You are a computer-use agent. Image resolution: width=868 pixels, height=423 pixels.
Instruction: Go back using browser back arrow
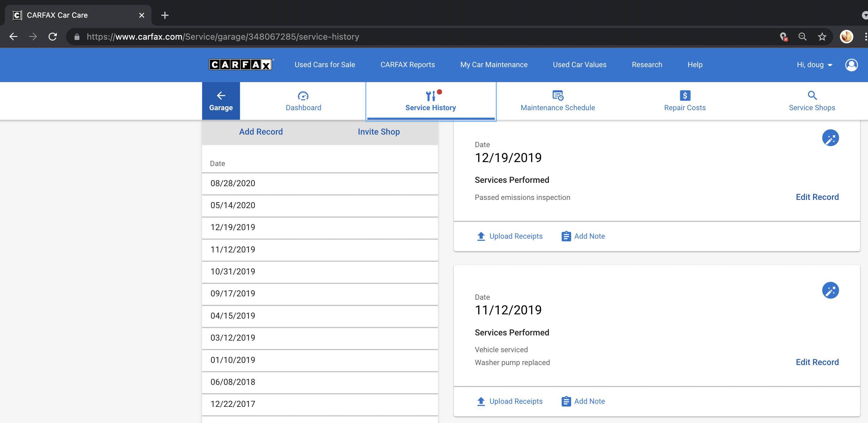[13, 36]
